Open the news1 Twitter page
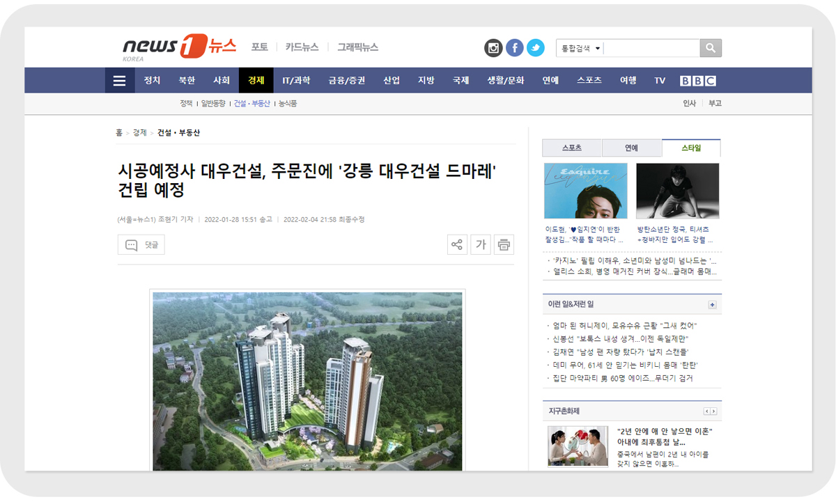The image size is (836, 504). pyautogui.click(x=536, y=48)
